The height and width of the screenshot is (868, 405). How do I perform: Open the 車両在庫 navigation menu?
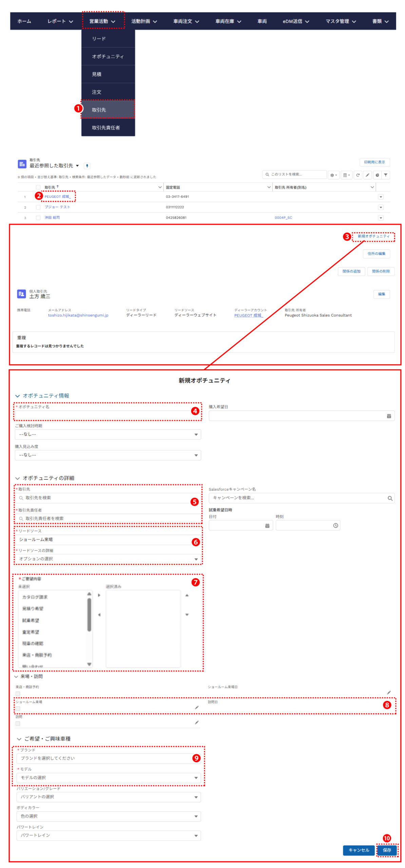tap(228, 21)
